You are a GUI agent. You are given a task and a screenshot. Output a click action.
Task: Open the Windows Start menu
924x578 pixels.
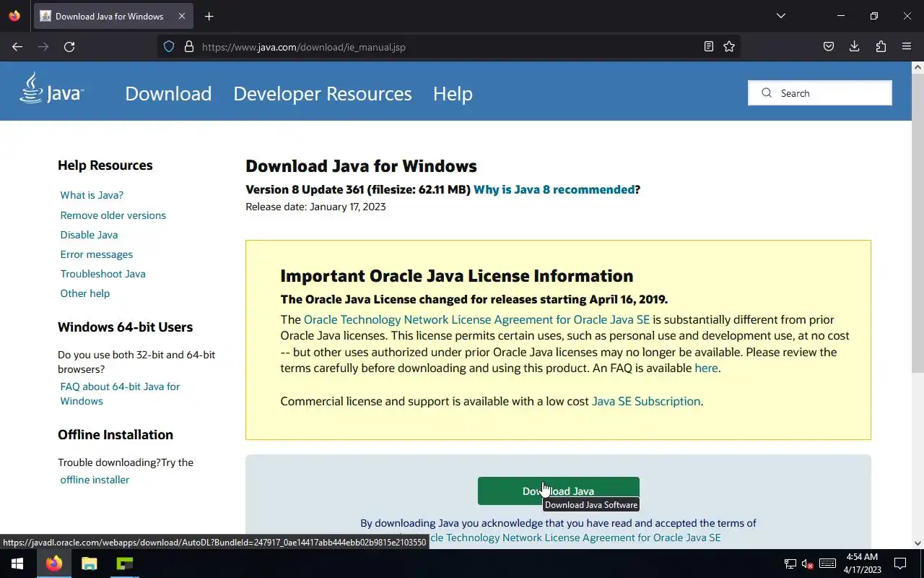point(17,564)
